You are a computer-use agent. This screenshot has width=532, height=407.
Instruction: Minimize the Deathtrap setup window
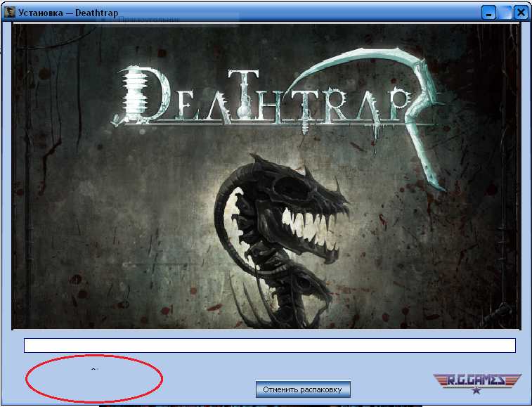[488, 13]
